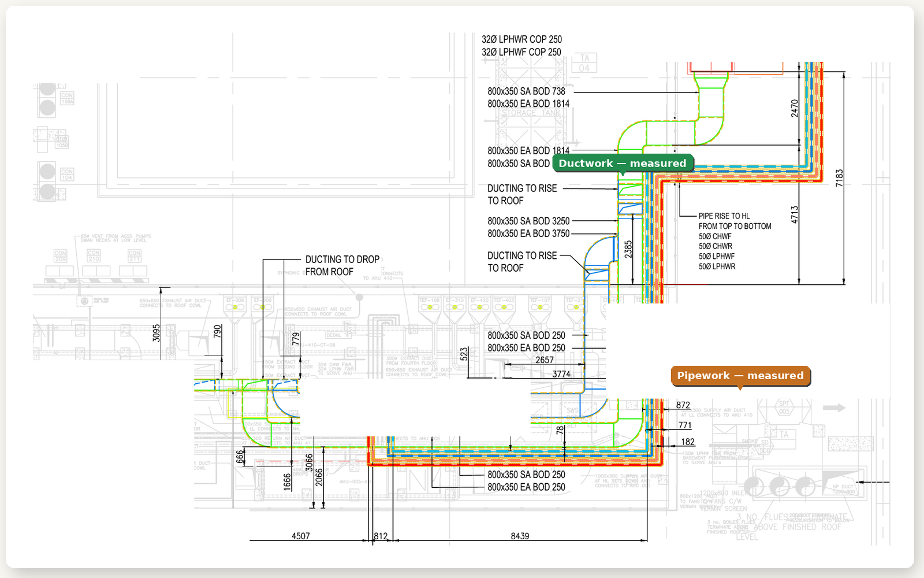Click the vertical dimension value 3066

[309, 462]
